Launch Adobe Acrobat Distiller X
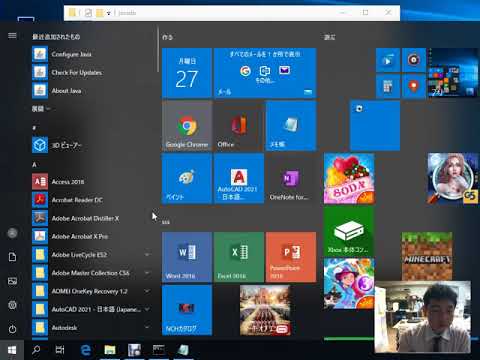This screenshot has width=480, height=360. 90,218
